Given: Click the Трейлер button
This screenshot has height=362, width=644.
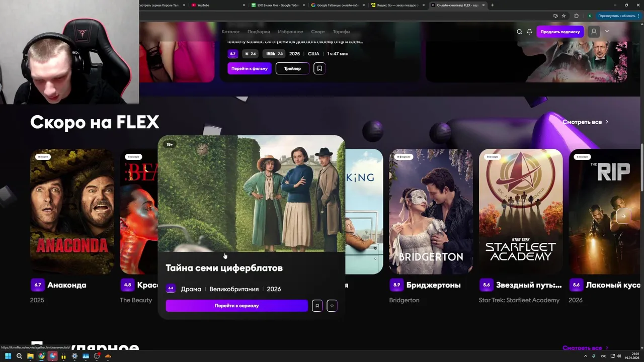Looking at the screenshot, I should [292, 68].
